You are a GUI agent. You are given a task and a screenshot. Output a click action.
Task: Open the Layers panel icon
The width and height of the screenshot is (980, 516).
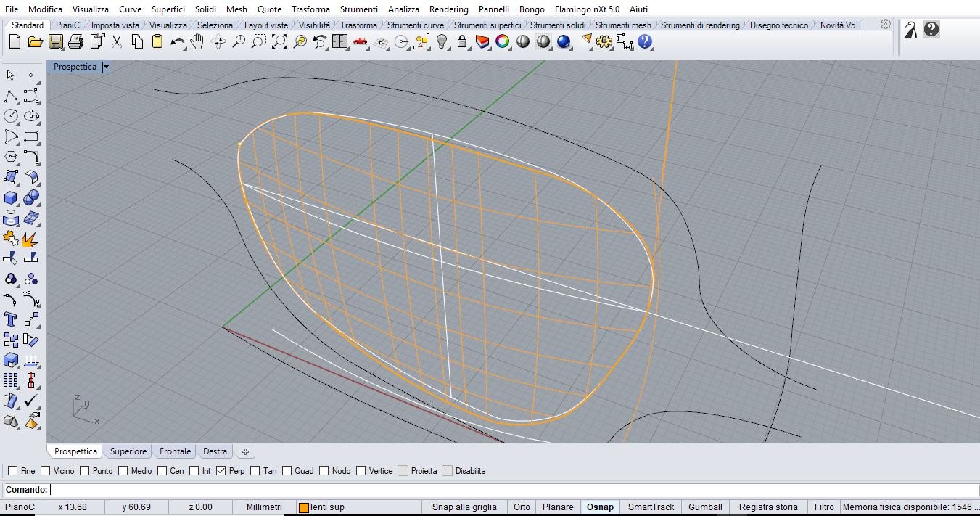(x=482, y=42)
